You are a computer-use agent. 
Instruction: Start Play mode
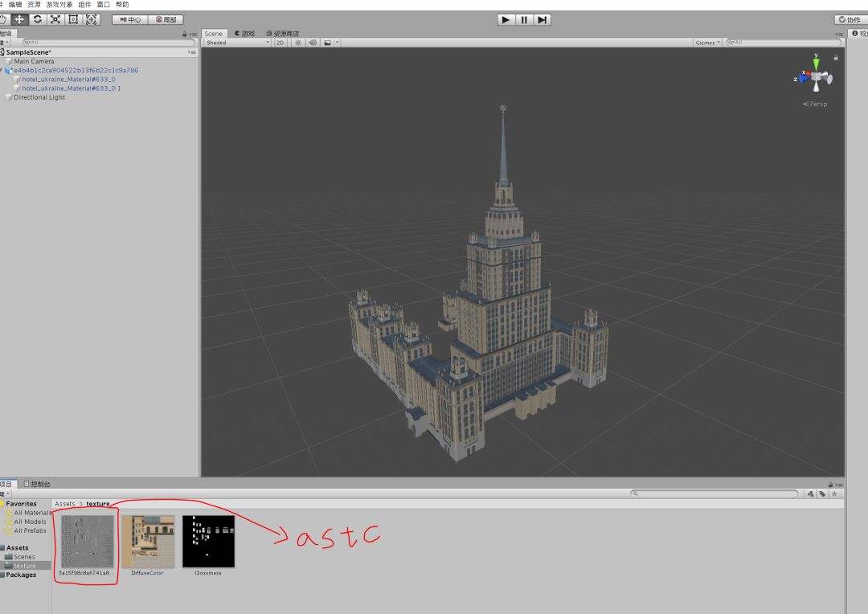click(506, 19)
